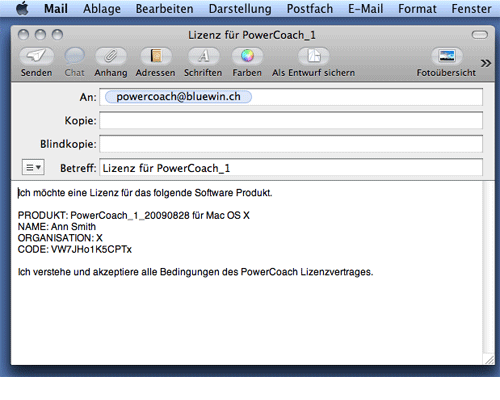Open the Mail menu
This screenshot has height=400, width=500.
(56, 8)
